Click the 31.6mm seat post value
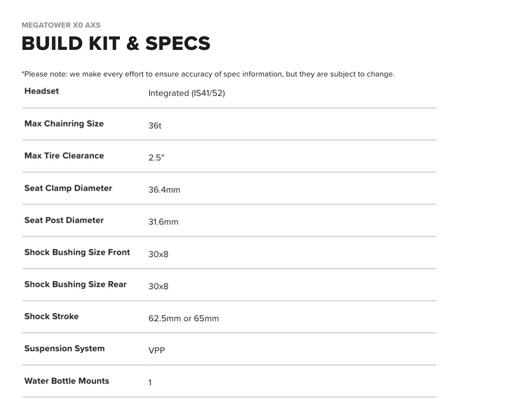Image resolution: width=532 pixels, height=399 pixels. point(163,222)
